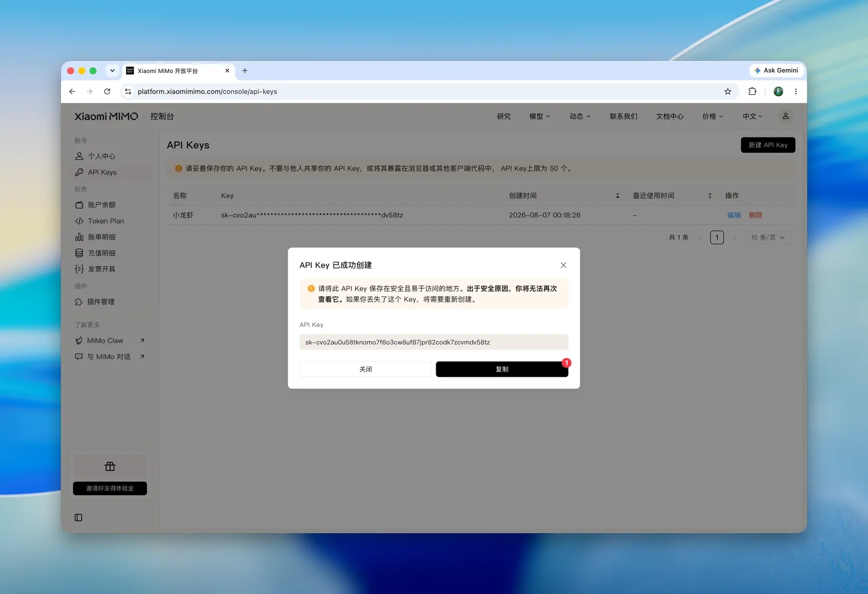This screenshot has width=868, height=594.
Task: Click previous page arrow in pagination
Action: tap(700, 237)
